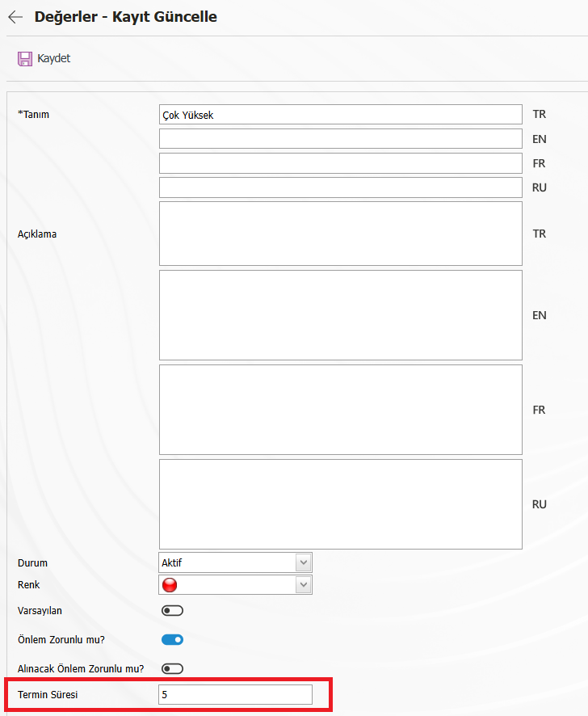
Task: Focus the Tanım EN input field
Action: 341,139
